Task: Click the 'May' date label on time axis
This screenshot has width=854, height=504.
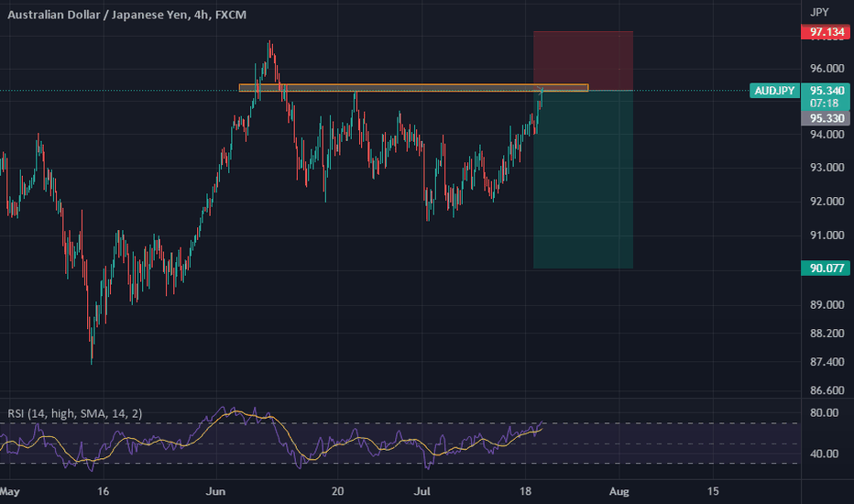Action: coord(9,491)
